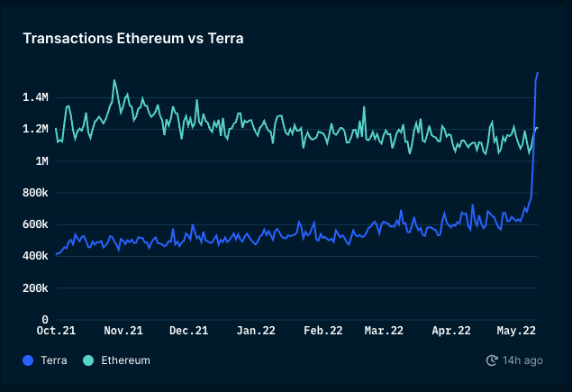Click the 0 y-axis label

pyautogui.click(x=45, y=320)
